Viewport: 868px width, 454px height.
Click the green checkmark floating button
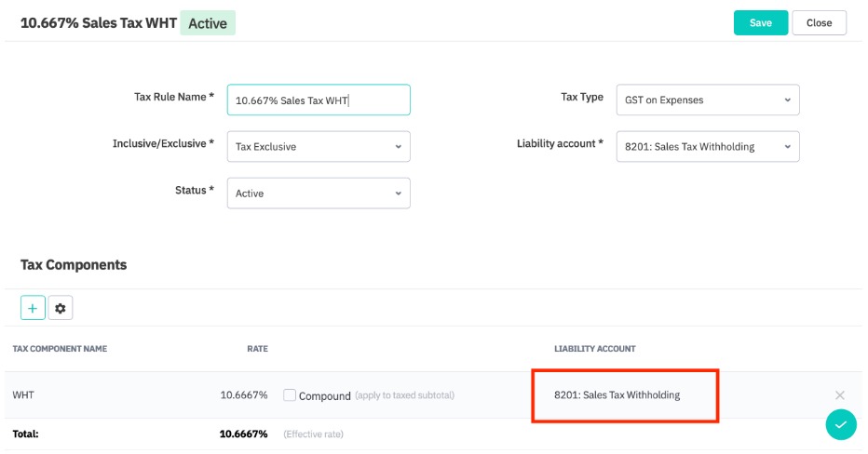840,424
